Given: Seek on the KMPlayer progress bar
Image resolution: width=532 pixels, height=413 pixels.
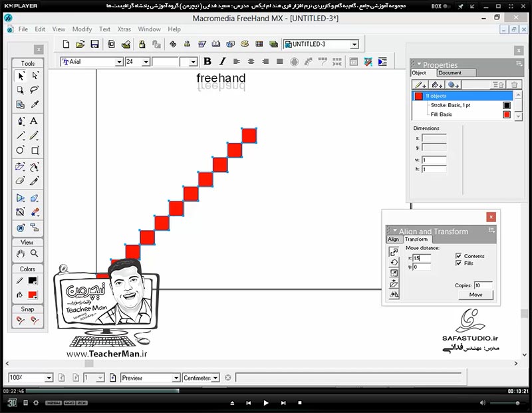Looking at the screenshot, I should (x=265, y=391).
